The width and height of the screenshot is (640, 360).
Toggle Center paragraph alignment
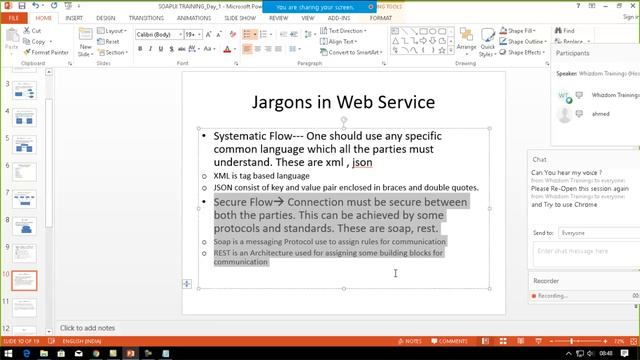258,49
